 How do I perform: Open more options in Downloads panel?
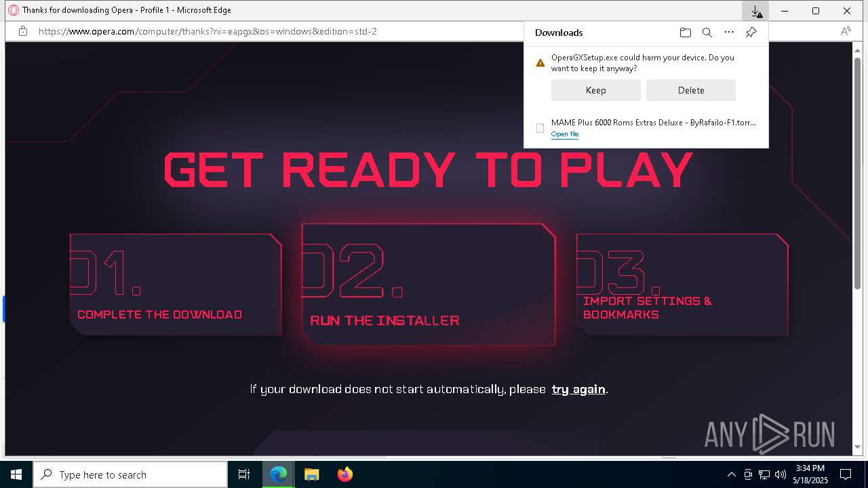(729, 33)
